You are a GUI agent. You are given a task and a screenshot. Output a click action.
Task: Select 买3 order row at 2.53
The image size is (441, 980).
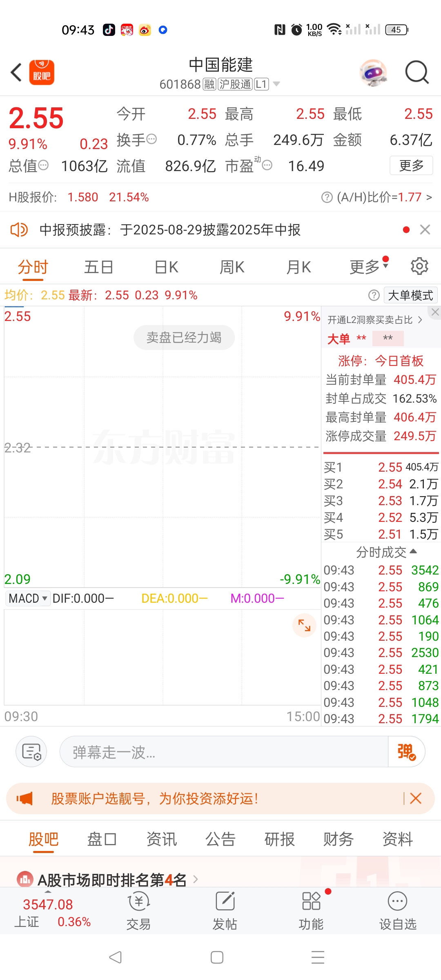[x=381, y=501]
